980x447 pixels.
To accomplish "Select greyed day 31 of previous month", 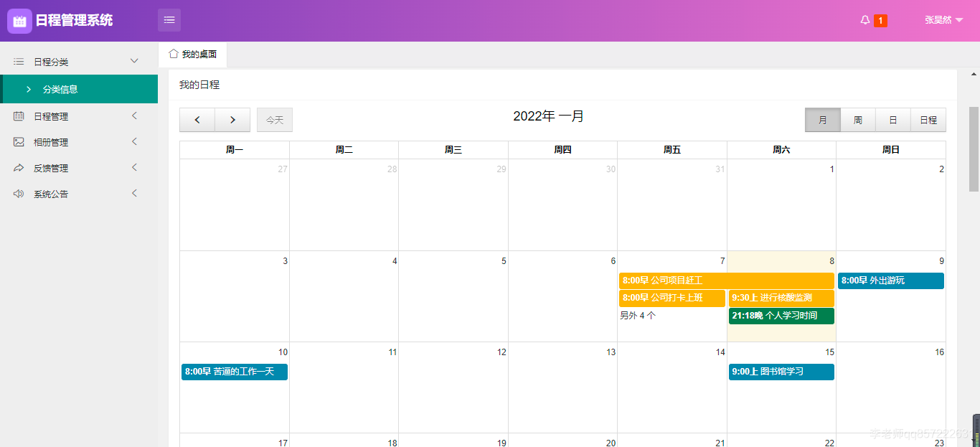I will click(720, 169).
